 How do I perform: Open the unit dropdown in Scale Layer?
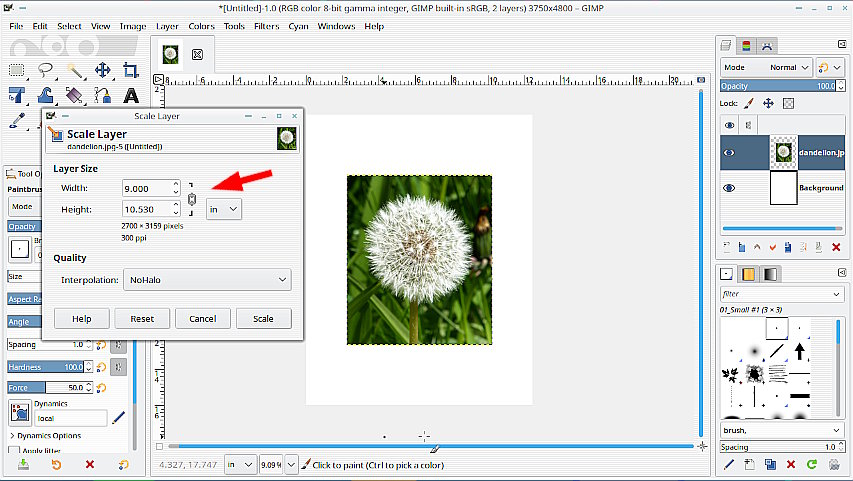coord(224,209)
